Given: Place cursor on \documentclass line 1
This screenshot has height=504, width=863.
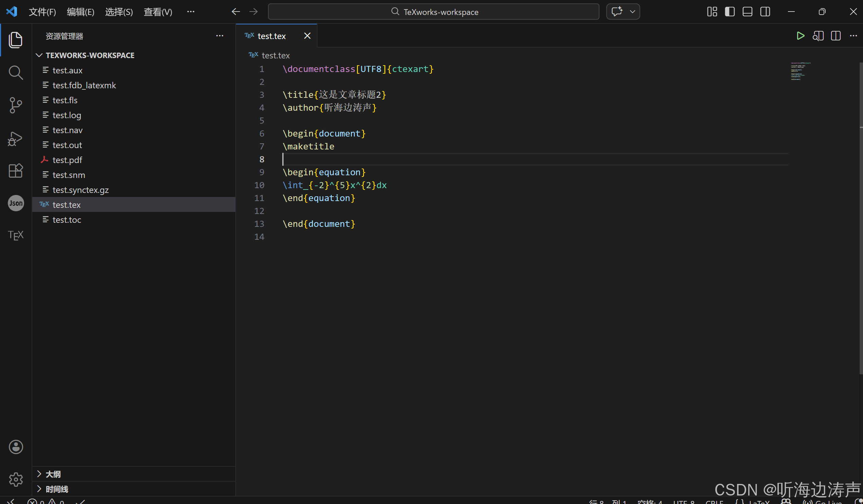Looking at the screenshot, I should click(358, 69).
